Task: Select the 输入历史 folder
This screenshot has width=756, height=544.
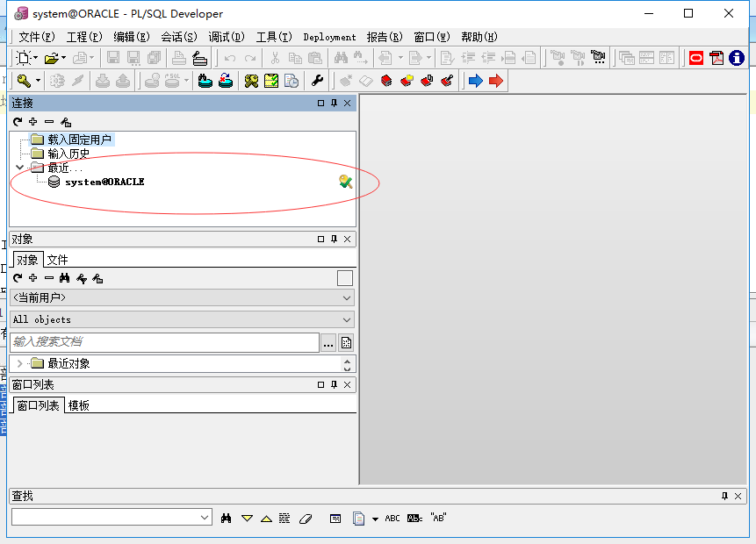Action: (x=68, y=154)
